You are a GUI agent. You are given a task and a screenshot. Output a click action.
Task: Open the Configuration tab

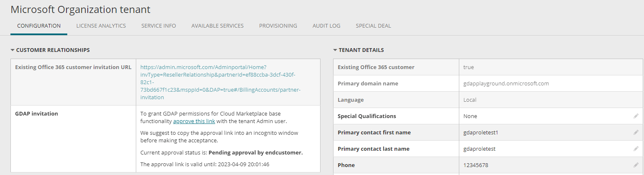pos(39,26)
